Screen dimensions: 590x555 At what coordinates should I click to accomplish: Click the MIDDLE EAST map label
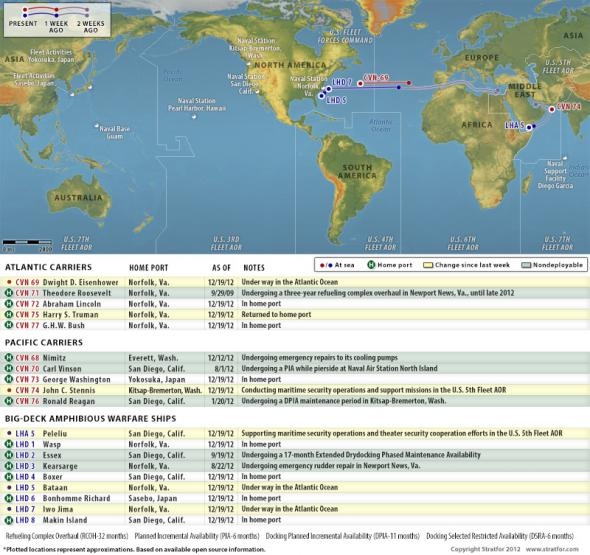525,90
